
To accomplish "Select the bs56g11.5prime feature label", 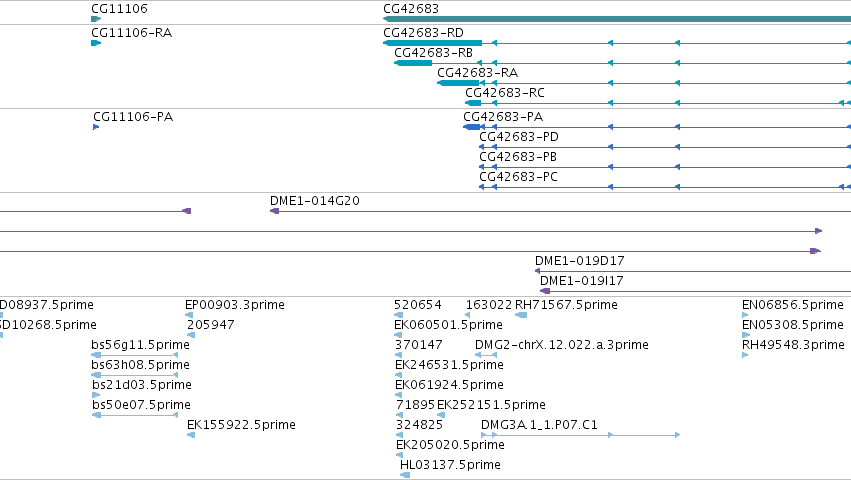I will (141, 345).
